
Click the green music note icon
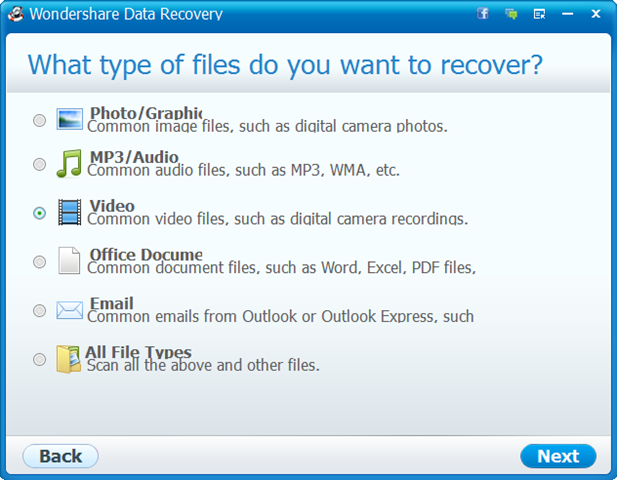[x=69, y=163]
